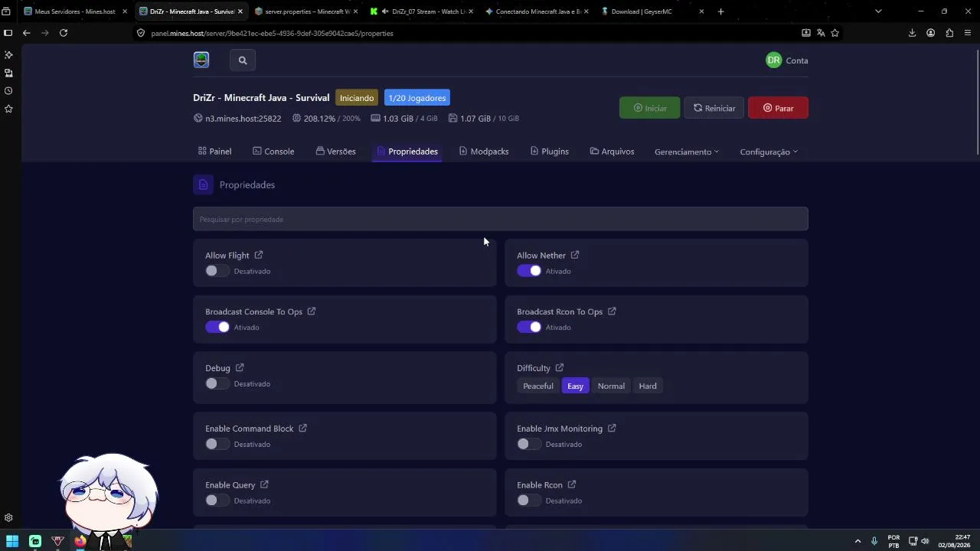Viewport: 980px width, 551px height.
Task: Click the install app icon in address bar
Action: tap(806, 33)
